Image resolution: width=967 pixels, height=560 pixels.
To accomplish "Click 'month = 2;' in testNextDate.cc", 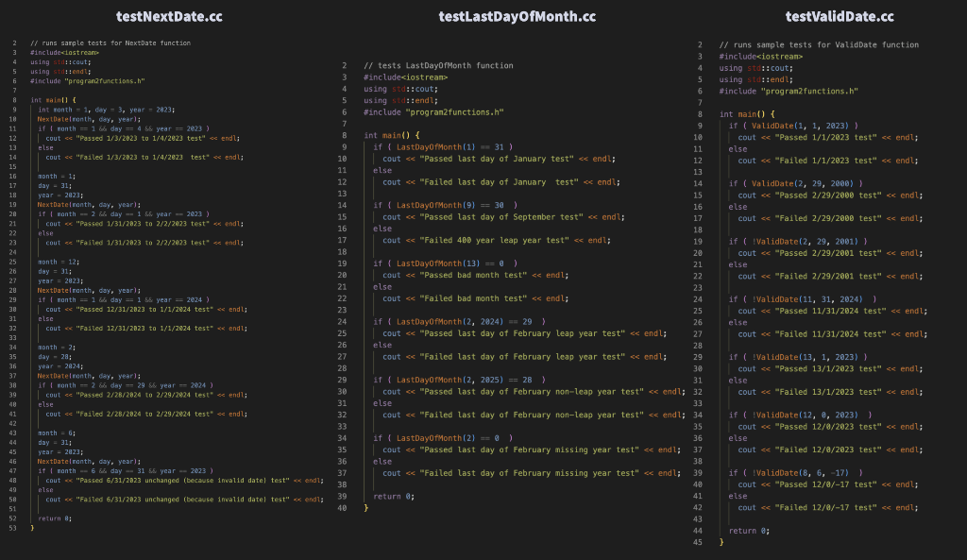I will [57, 348].
